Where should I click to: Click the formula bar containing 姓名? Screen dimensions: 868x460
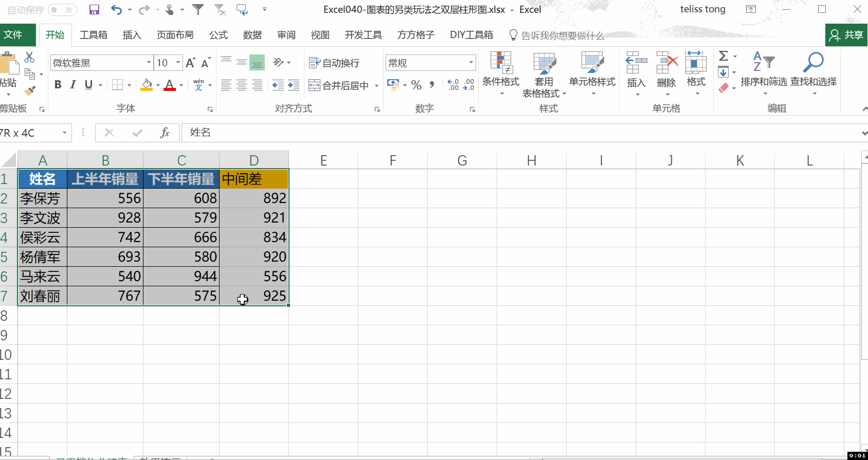[520, 133]
